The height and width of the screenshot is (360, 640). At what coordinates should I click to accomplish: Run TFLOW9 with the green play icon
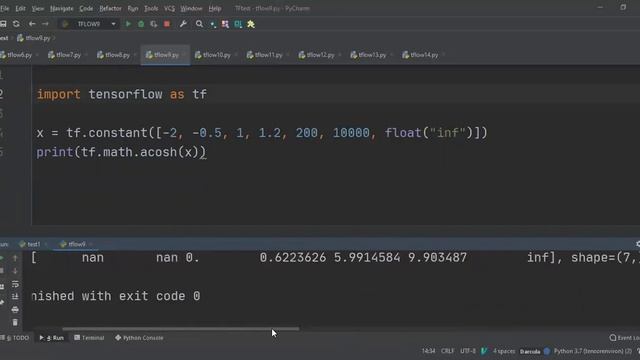point(128,24)
